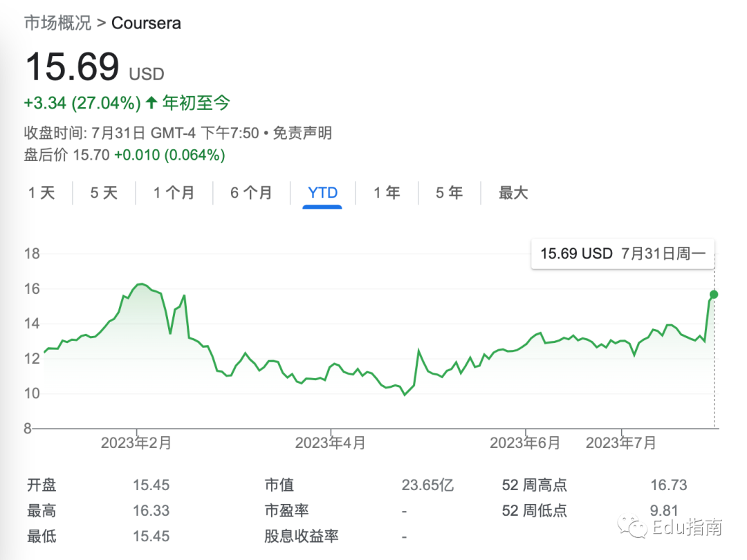Switch chart to 1 年 range
This screenshot has height=560, width=747.
[387, 193]
